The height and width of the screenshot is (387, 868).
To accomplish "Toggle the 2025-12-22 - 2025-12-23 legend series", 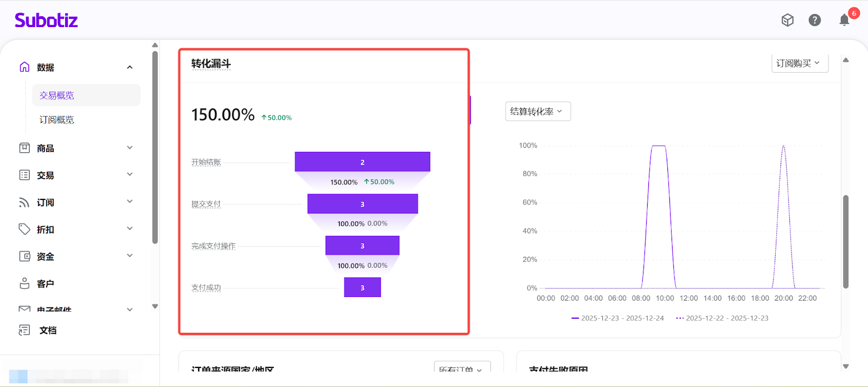I will tap(723, 318).
